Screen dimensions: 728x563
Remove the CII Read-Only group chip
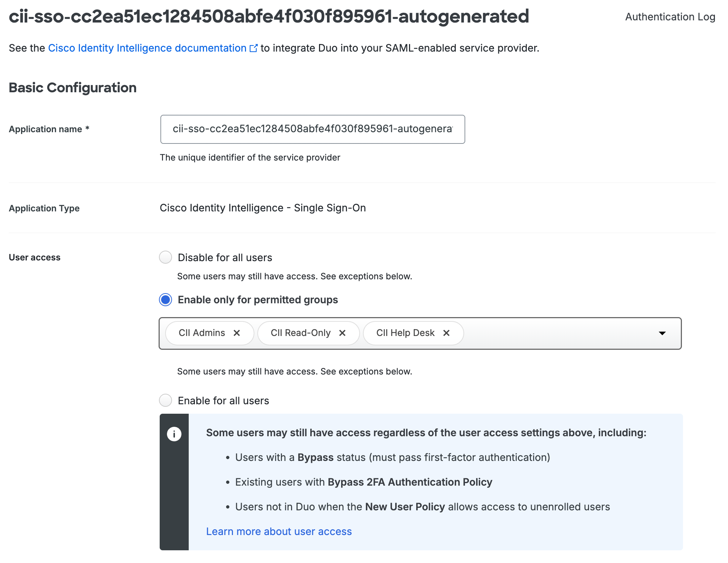[342, 333]
